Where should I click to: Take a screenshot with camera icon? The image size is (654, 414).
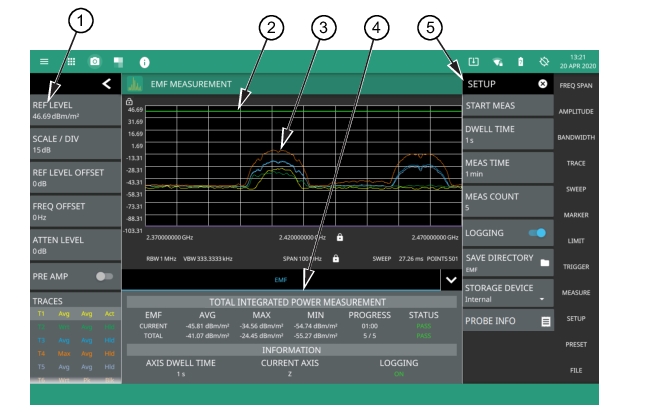[x=95, y=62]
